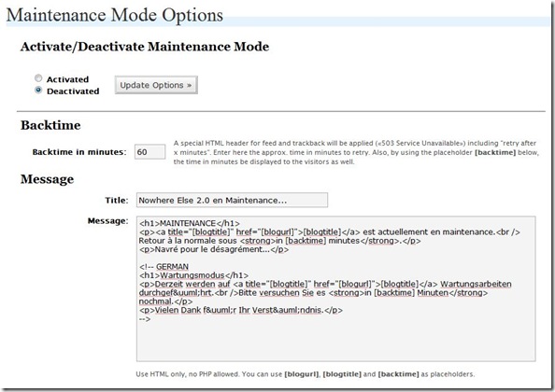Click the 'Retour à la normale' line
Image resolution: width=555 pixels, height=392 pixels.
pyautogui.click(x=279, y=241)
